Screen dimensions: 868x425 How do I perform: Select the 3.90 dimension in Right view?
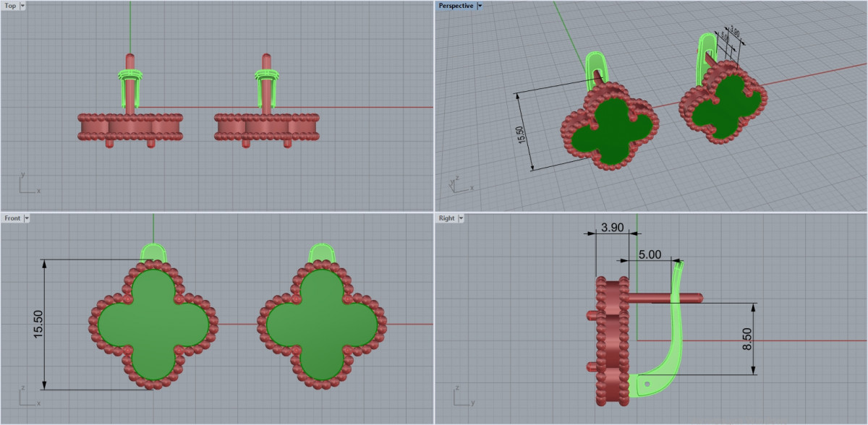(611, 228)
